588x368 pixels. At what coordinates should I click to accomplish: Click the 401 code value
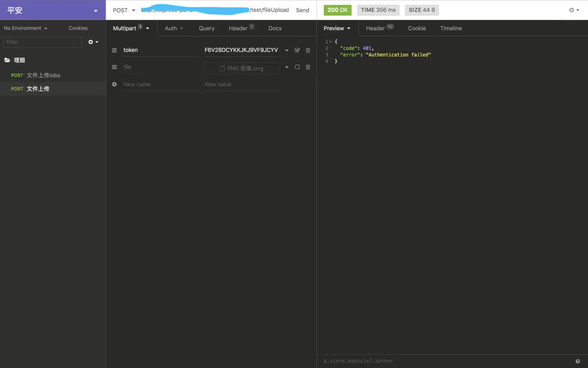coord(367,48)
